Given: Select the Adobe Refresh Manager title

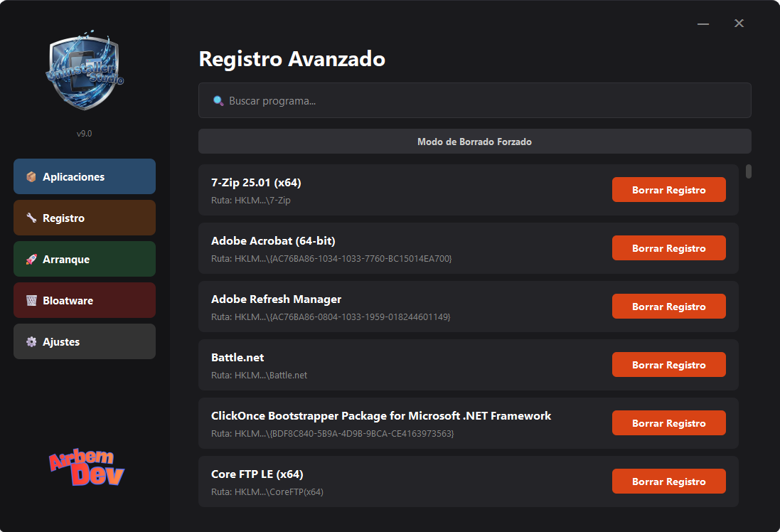Looking at the screenshot, I should point(276,299).
